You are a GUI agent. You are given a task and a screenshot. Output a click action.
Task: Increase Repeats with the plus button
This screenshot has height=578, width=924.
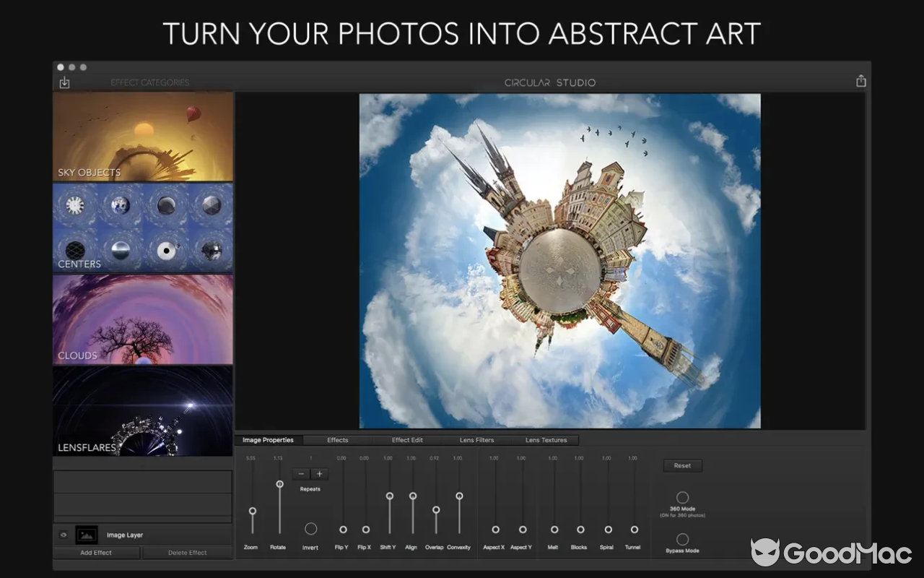[320, 474]
